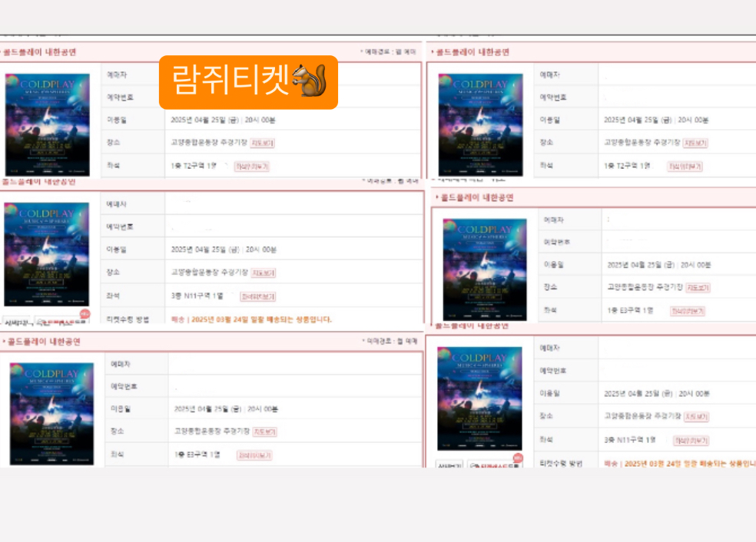Open 좌석위치보기 next to left-column 3층 N11구역 1열
This screenshot has width=756, height=542.
(x=258, y=297)
